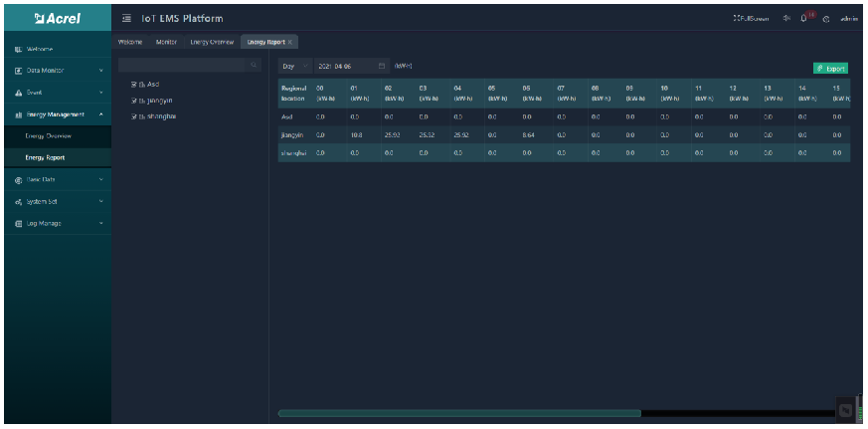Click the 00 (kW·h) column header
This screenshot has height=429, width=868.
point(329,94)
